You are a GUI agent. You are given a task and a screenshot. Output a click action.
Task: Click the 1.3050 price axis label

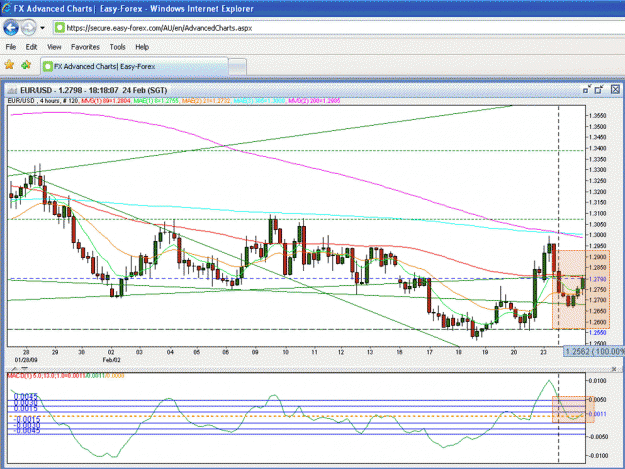[597, 224]
